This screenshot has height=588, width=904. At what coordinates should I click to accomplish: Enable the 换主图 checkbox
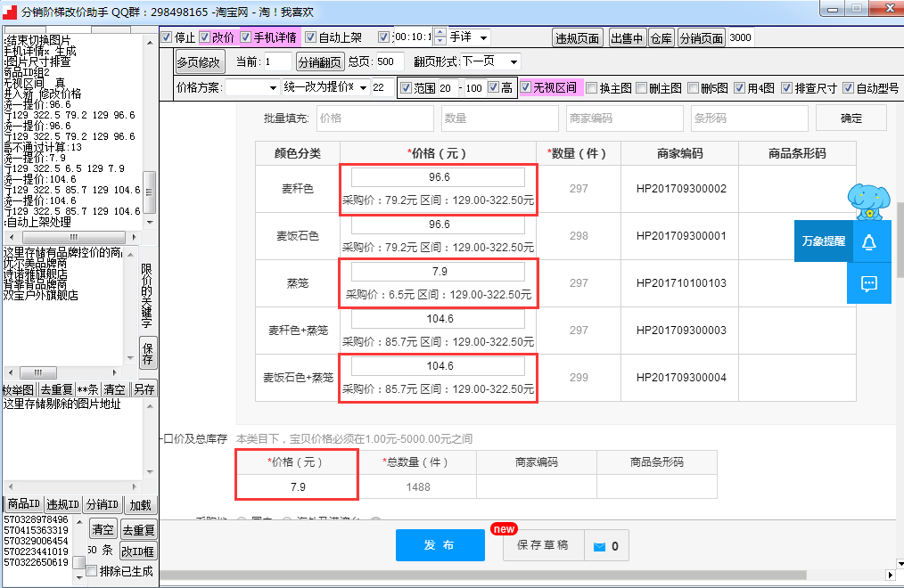point(591,88)
